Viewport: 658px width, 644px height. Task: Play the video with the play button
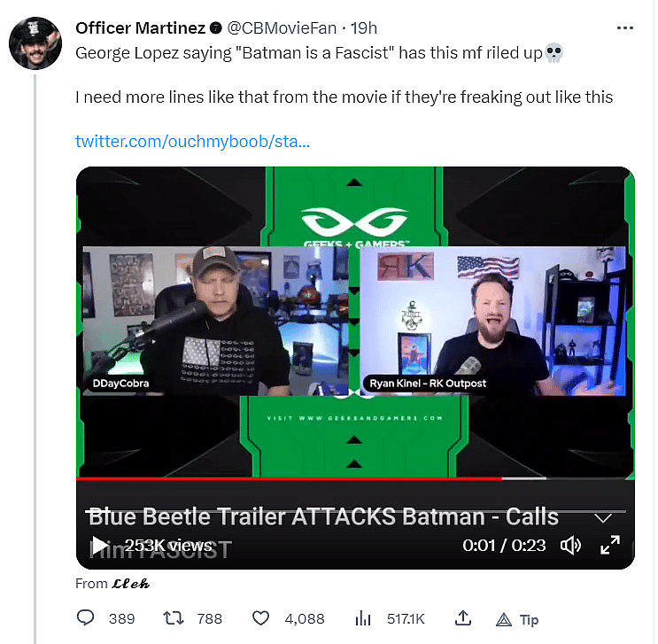100,545
